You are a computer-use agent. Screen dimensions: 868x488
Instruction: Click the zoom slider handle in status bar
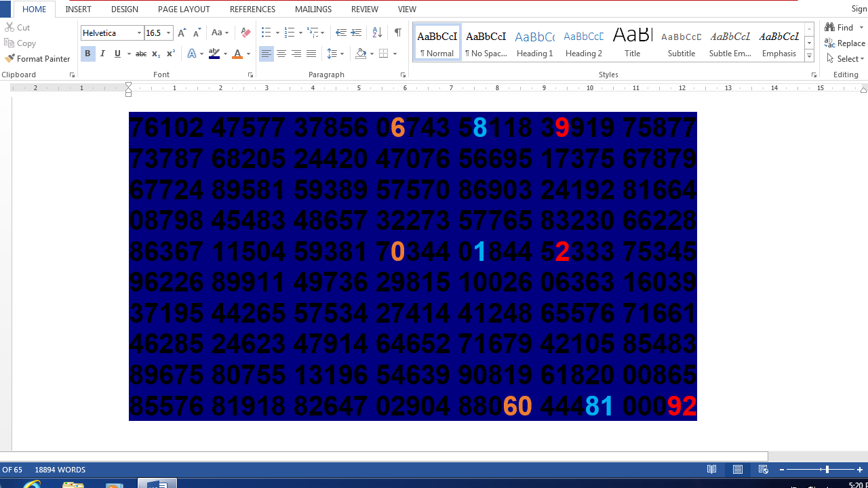827,470
